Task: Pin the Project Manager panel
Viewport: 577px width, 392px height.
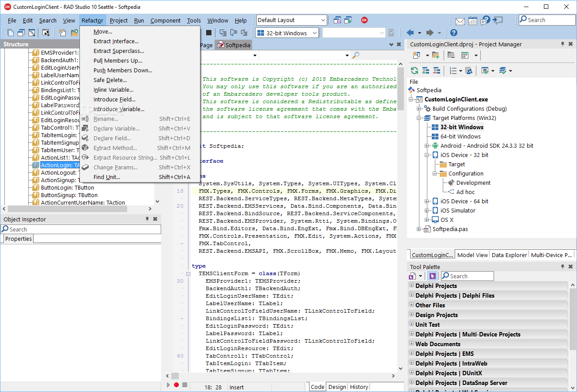Action: 563,44
